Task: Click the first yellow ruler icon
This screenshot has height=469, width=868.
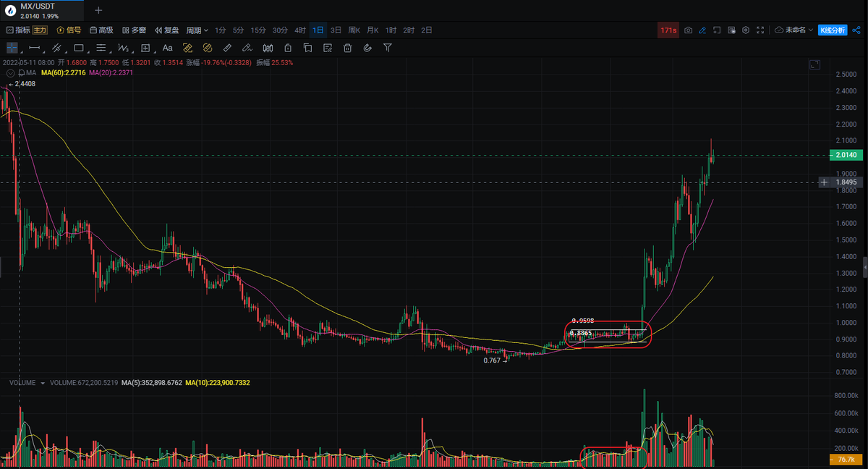Action: tap(187, 48)
